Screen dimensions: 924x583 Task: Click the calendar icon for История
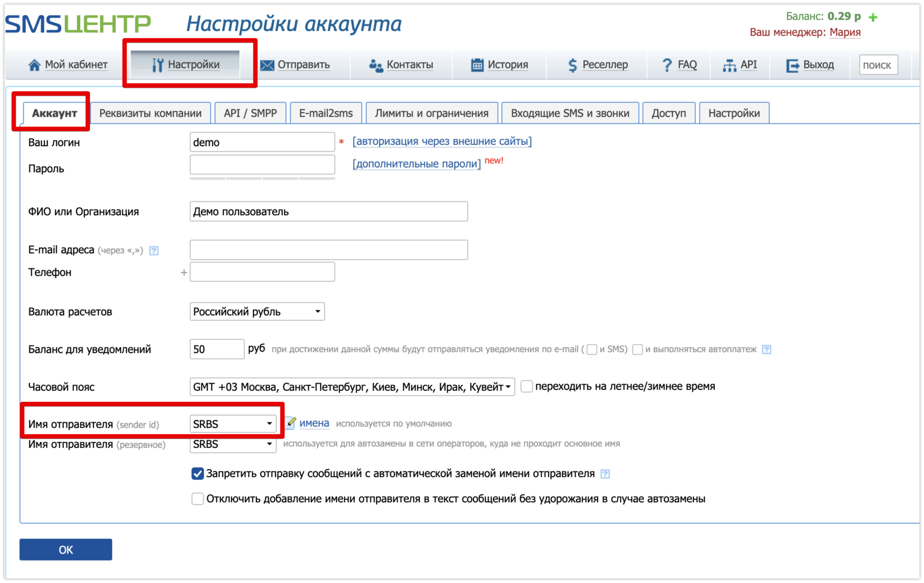(477, 65)
